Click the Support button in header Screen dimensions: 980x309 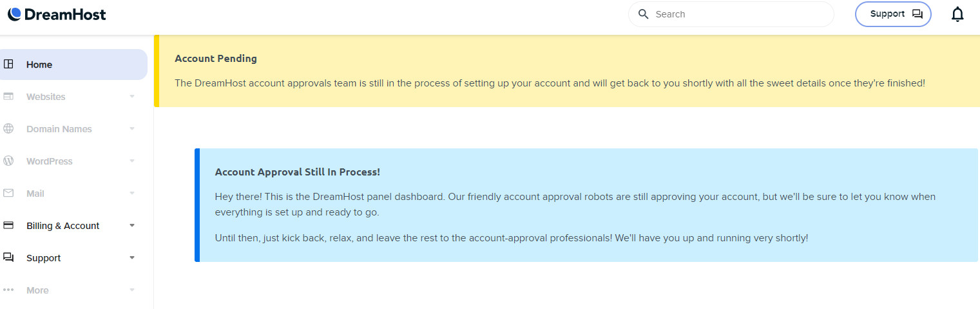tap(893, 14)
